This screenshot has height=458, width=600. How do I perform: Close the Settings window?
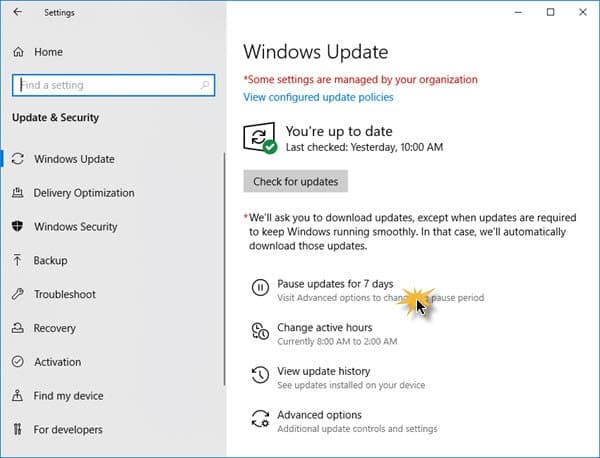(x=583, y=12)
